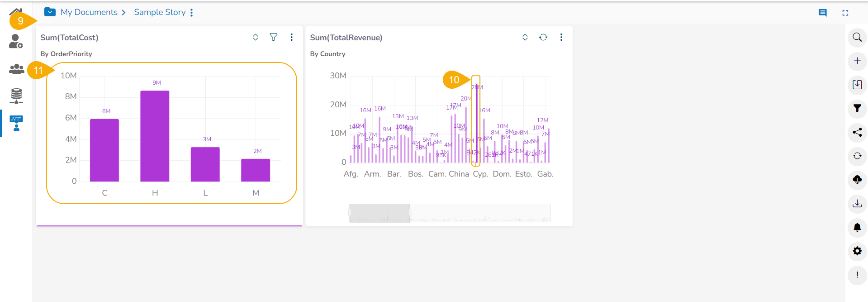The height and width of the screenshot is (302, 868).
Task: Click the refresh icon in right toolbar
Action: point(857,156)
